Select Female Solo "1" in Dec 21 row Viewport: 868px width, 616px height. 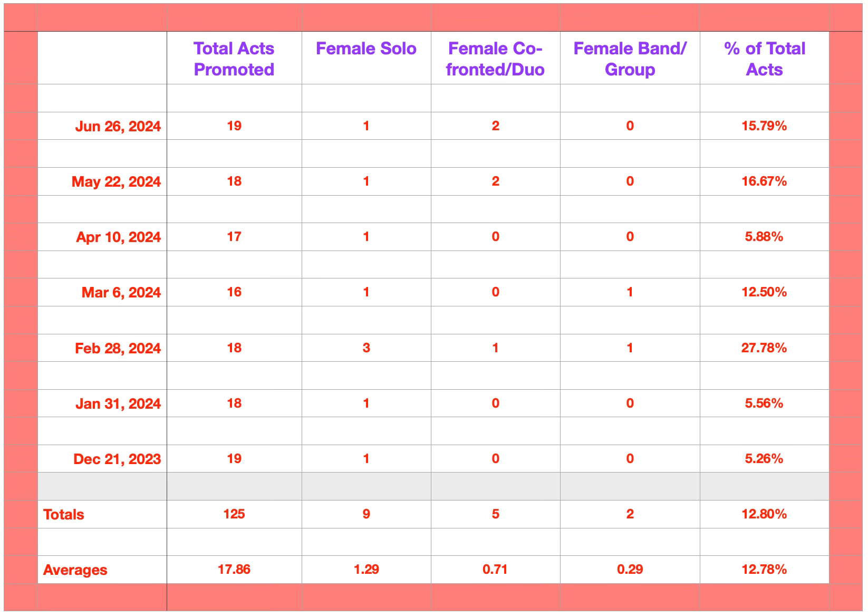tap(366, 458)
